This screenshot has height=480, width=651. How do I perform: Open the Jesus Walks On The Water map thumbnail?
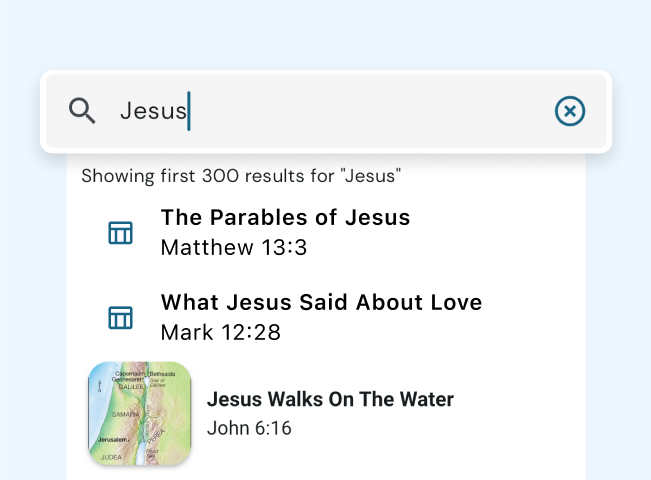pyautogui.click(x=140, y=413)
